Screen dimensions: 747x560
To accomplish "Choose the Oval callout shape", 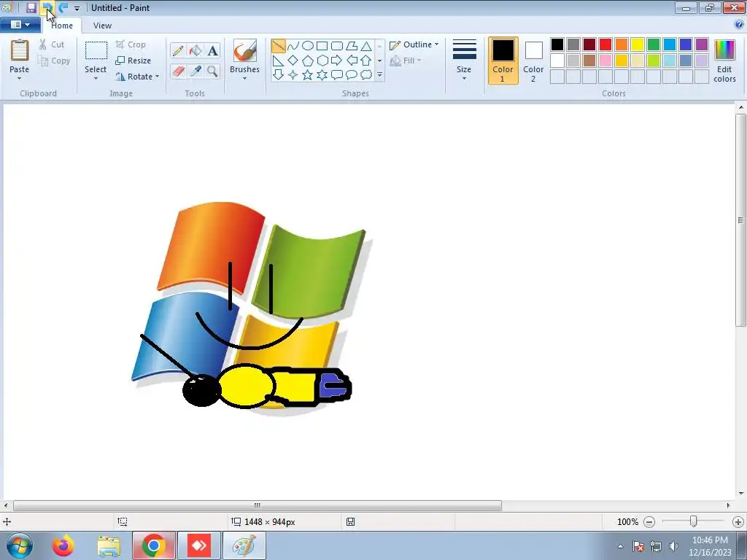I will click(x=352, y=75).
